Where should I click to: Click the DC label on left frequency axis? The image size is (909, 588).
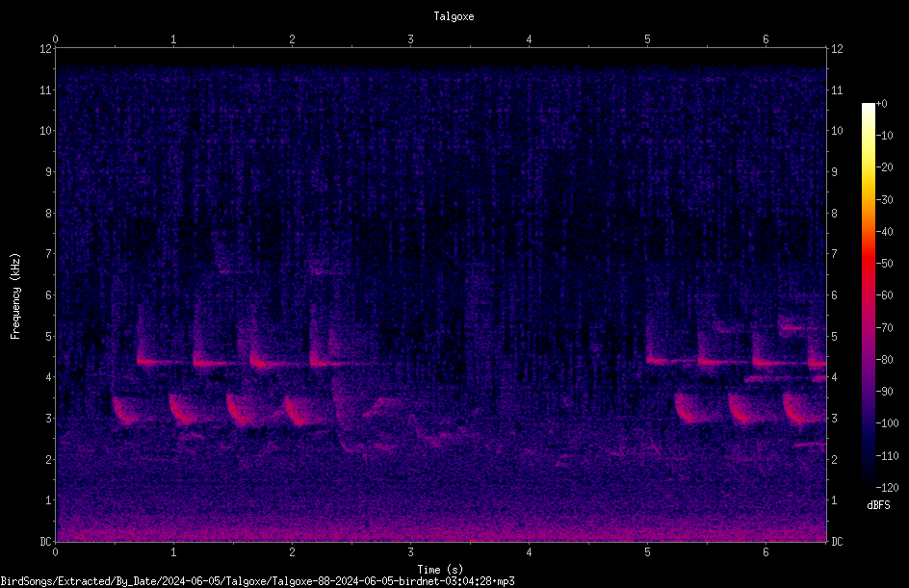point(45,541)
